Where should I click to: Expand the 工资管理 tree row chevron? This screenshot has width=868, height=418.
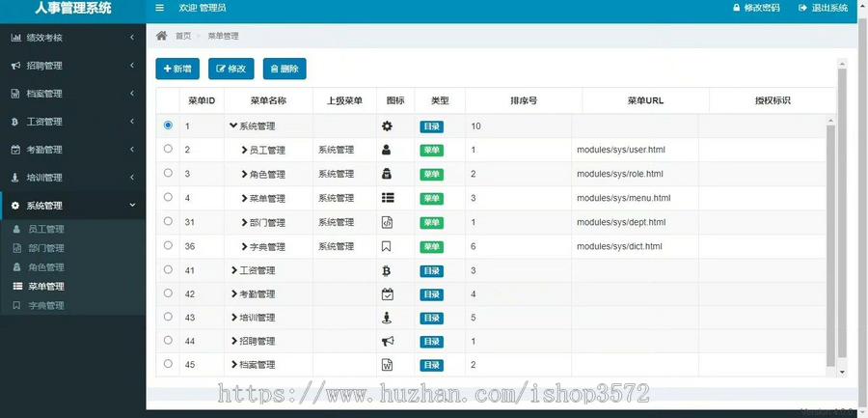234,270
